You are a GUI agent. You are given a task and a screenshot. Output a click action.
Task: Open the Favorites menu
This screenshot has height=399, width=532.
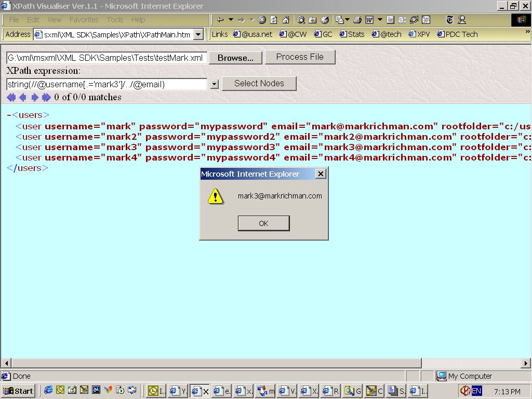[84, 20]
